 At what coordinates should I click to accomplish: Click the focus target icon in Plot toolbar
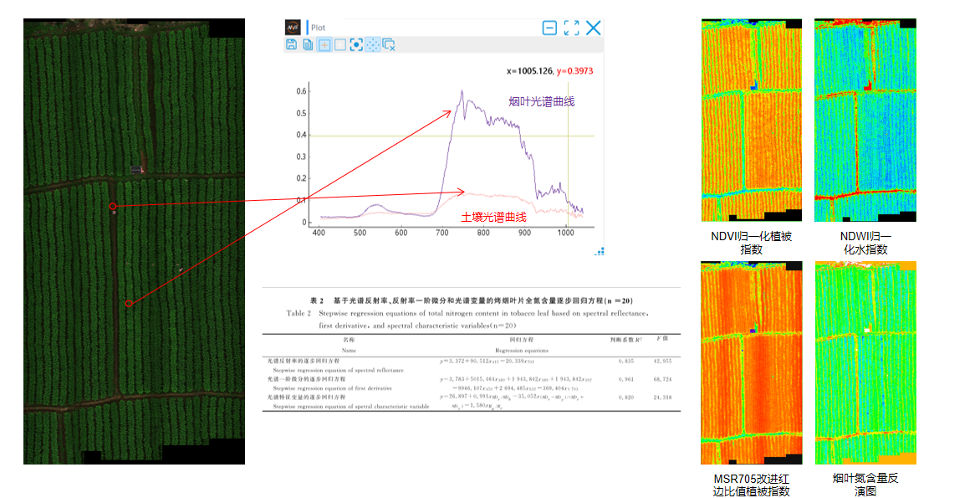pyautogui.click(x=356, y=44)
